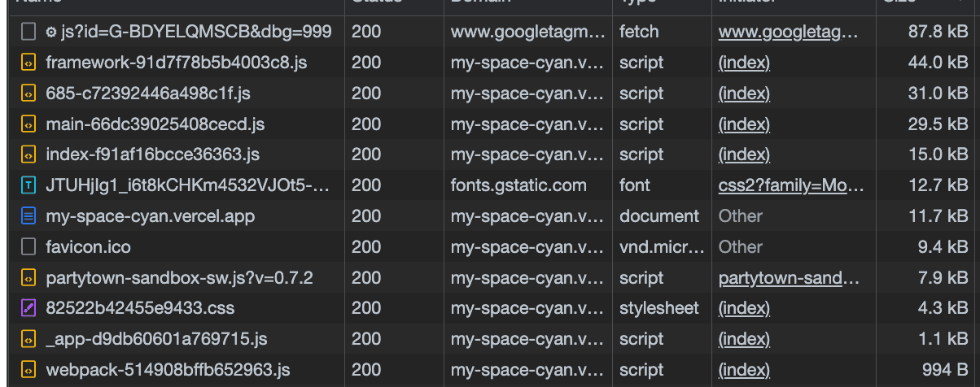Open the (index) initiator of 82522b42455e9433.css
The height and width of the screenshot is (387, 980).
pos(744,309)
